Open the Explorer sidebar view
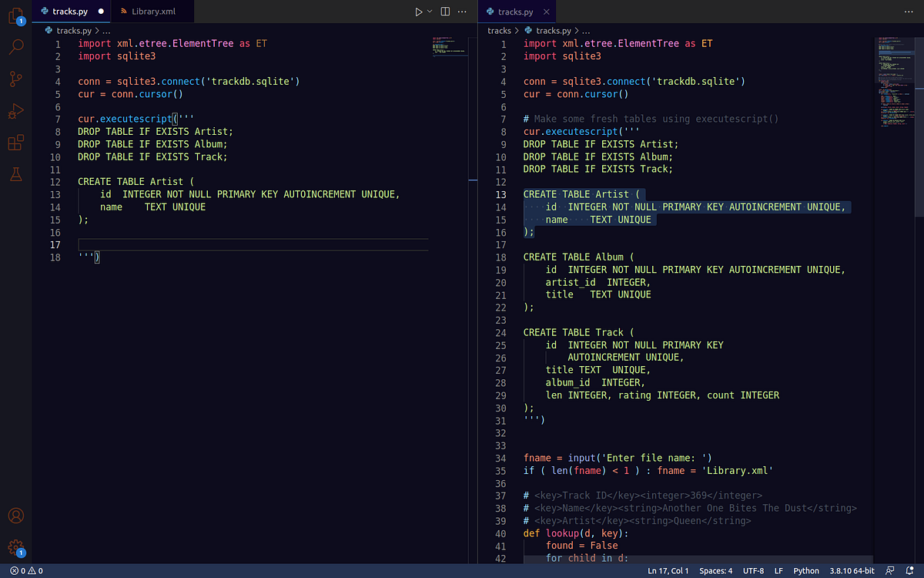The height and width of the screenshot is (578, 924). pyautogui.click(x=16, y=15)
